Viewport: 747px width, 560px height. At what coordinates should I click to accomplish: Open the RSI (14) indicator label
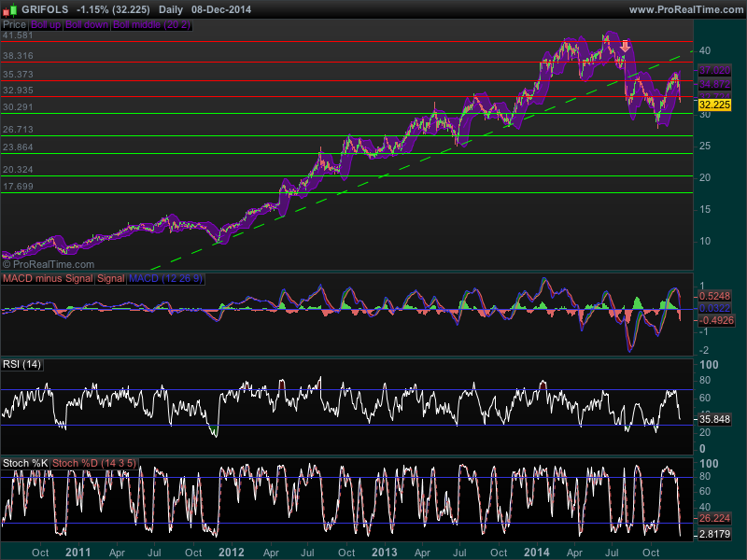[21, 365]
